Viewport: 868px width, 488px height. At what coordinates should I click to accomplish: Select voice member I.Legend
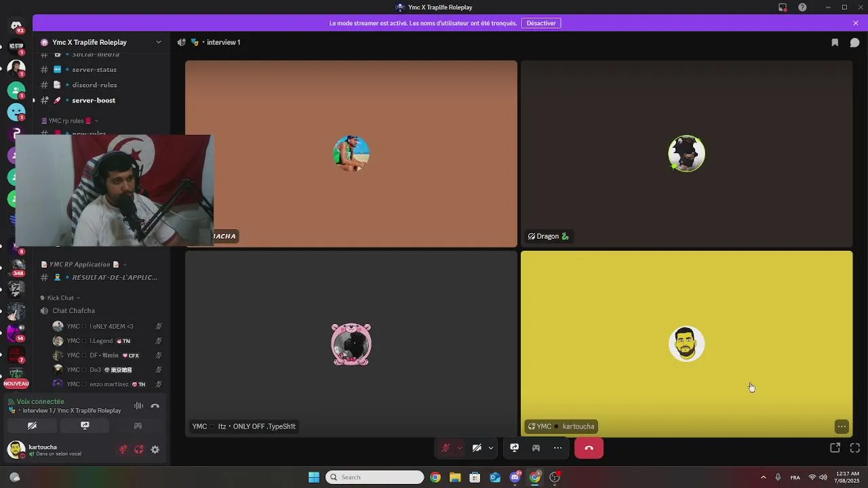tap(107, 341)
